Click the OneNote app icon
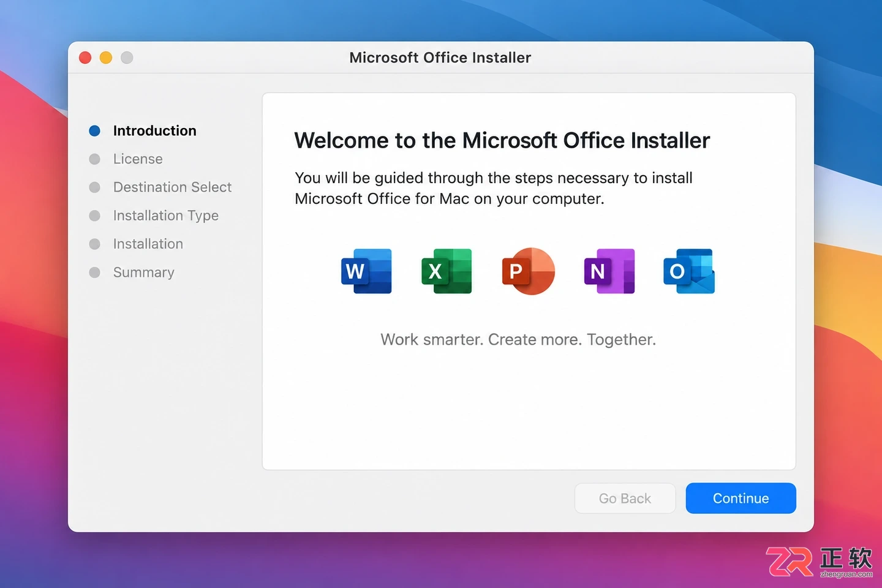 [x=609, y=271]
